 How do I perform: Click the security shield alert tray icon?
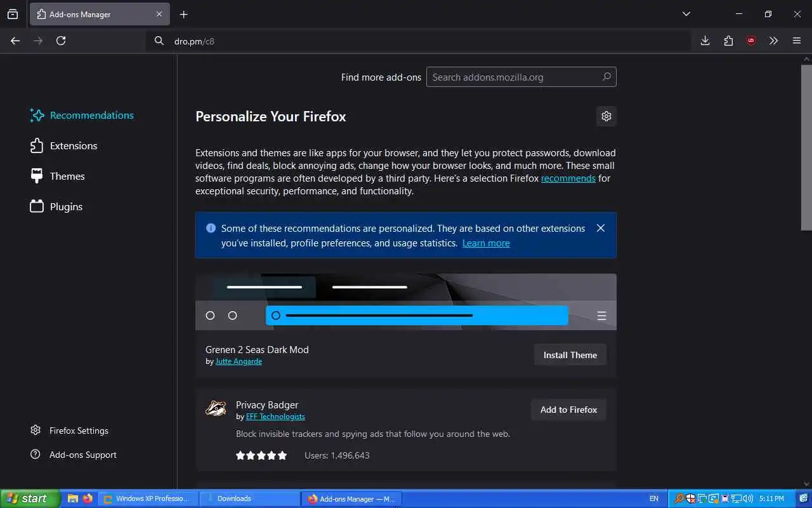coord(691,498)
